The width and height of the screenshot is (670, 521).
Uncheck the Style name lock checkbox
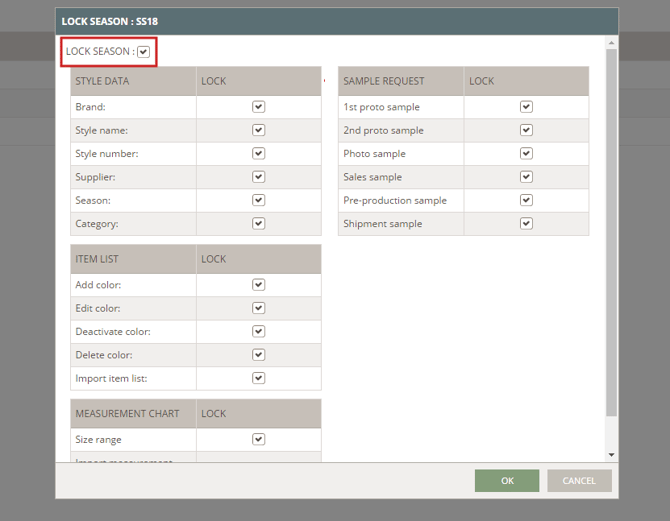tap(258, 130)
